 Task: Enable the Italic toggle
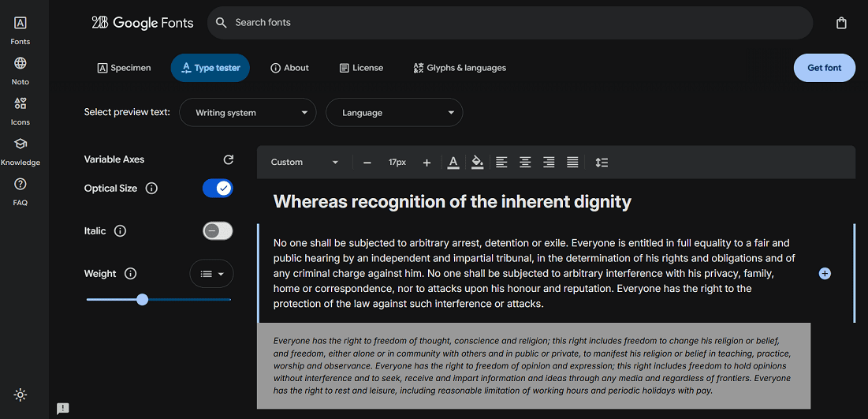point(218,230)
